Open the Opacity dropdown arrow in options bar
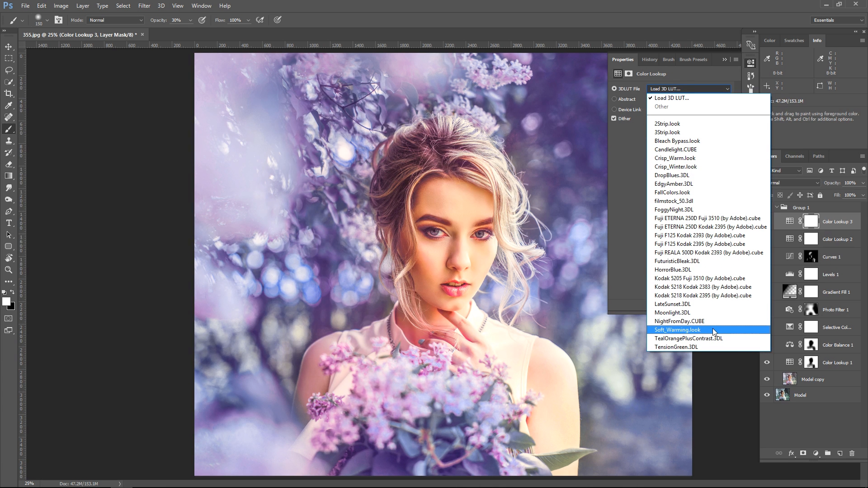Screen dimensions: 868x488 [x=190, y=20]
